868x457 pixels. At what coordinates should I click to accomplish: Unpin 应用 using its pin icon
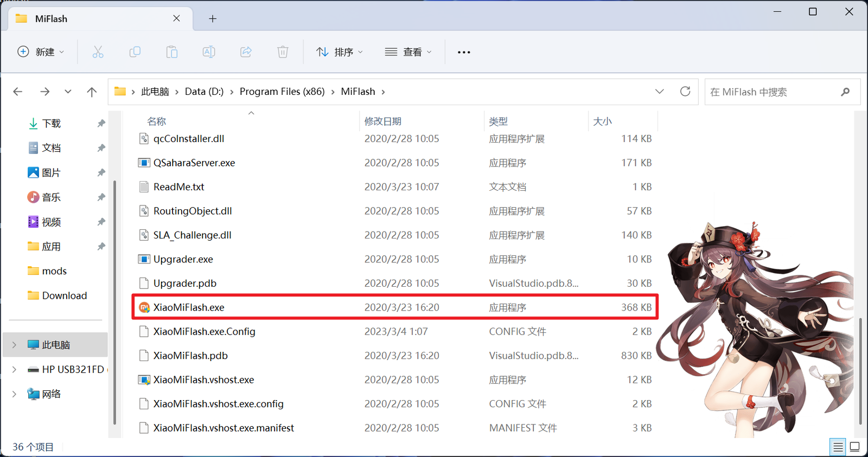pyautogui.click(x=101, y=247)
